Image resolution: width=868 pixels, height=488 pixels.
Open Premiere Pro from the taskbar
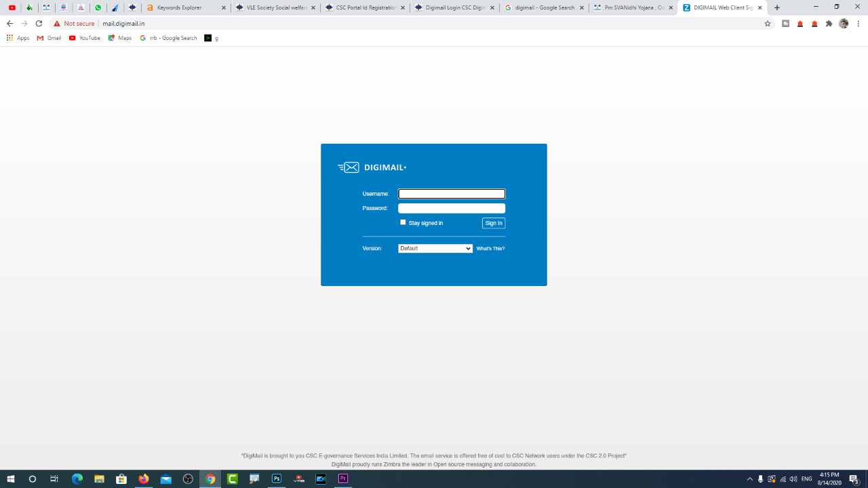343,479
